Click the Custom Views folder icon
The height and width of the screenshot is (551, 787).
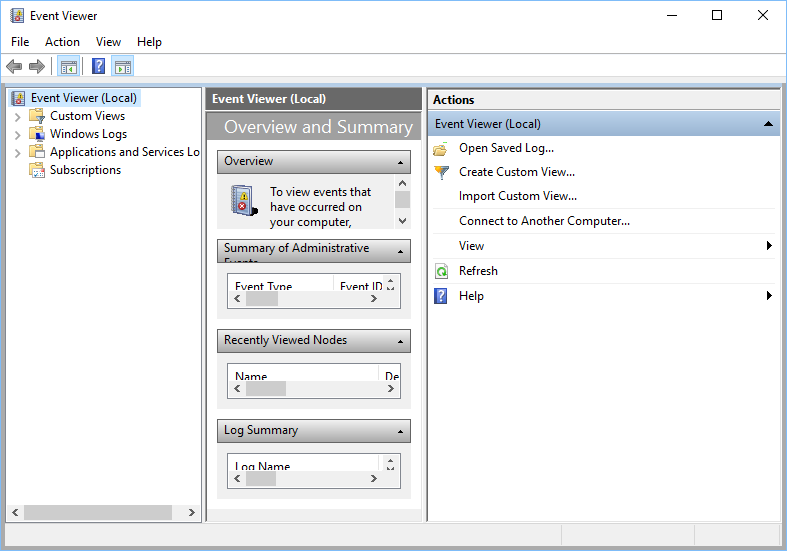(x=37, y=116)
